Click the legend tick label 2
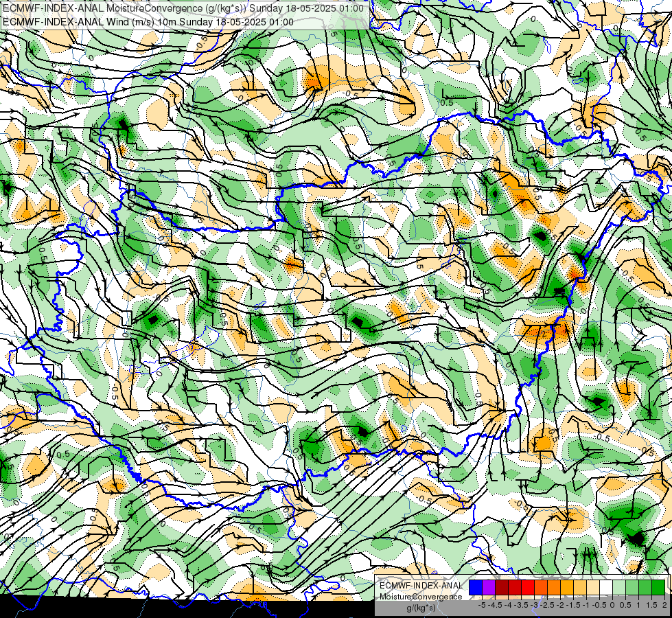Viewport: 672px width, 618px height. coord(664,605)
